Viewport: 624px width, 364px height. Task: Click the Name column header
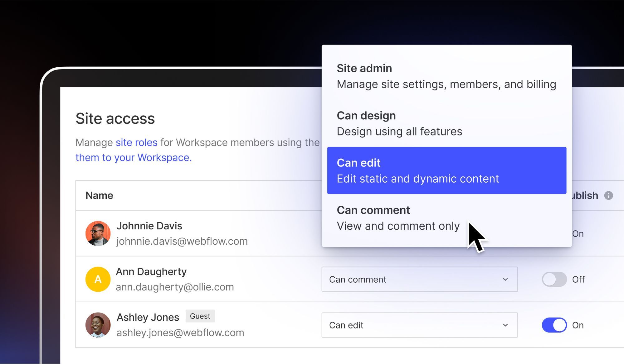click(99, 195)
